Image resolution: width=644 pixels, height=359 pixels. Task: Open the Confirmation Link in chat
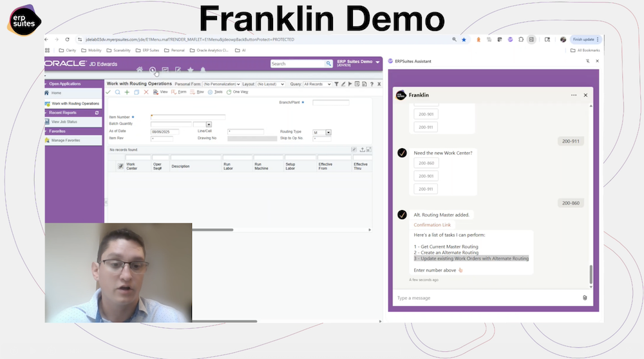coord(432,225)
